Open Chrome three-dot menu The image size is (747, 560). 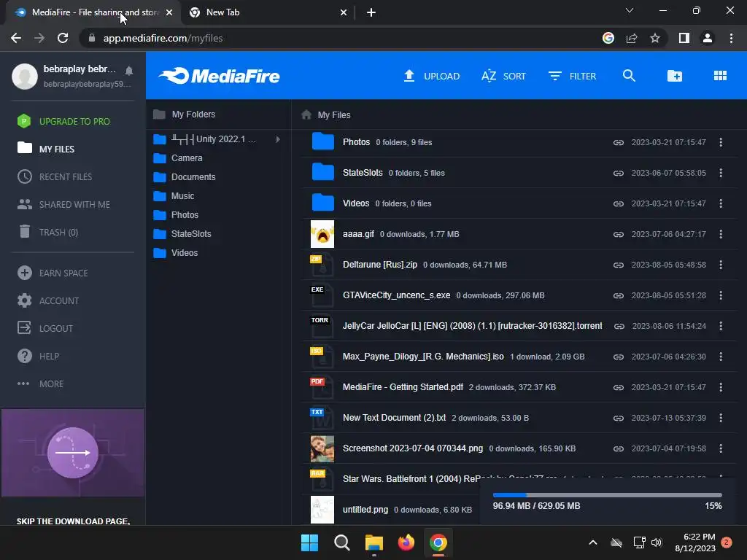coord(731,38)
